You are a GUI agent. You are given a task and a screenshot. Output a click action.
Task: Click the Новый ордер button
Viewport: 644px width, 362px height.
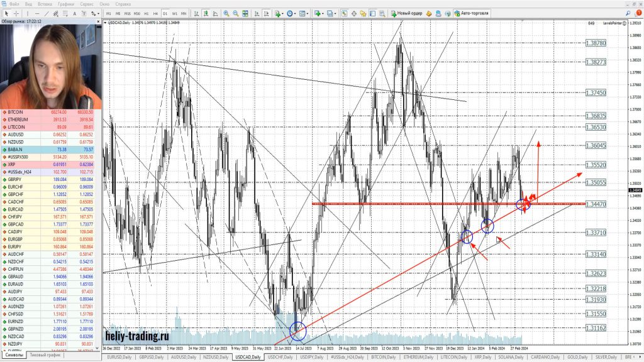(x=409, y=13)
